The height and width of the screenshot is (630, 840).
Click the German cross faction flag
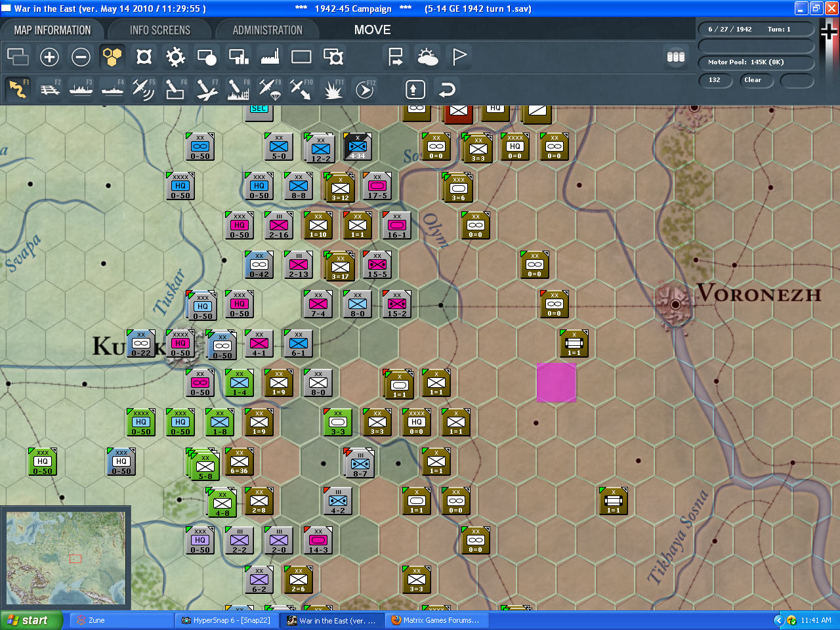pos(829,31)
